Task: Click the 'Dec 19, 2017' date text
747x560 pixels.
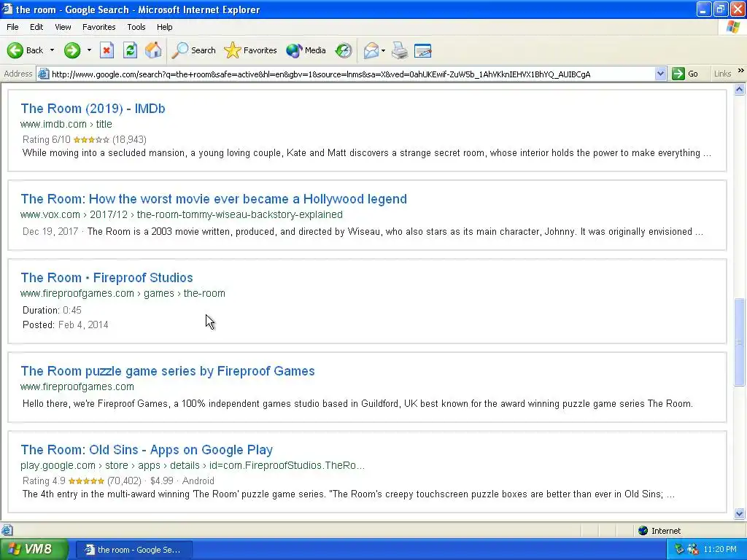Action: tap(50, 231)
